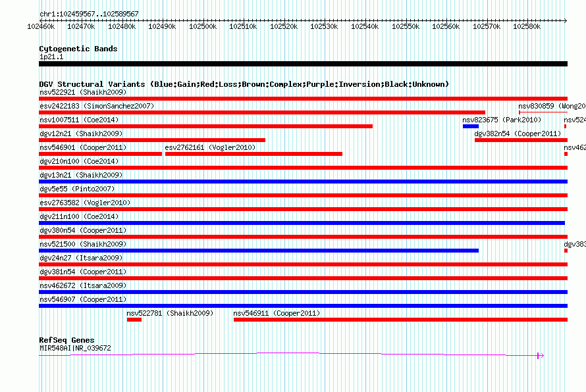Open nsv830859 variant label
This screenshot has width=586, height=392.
click(552, 106)
